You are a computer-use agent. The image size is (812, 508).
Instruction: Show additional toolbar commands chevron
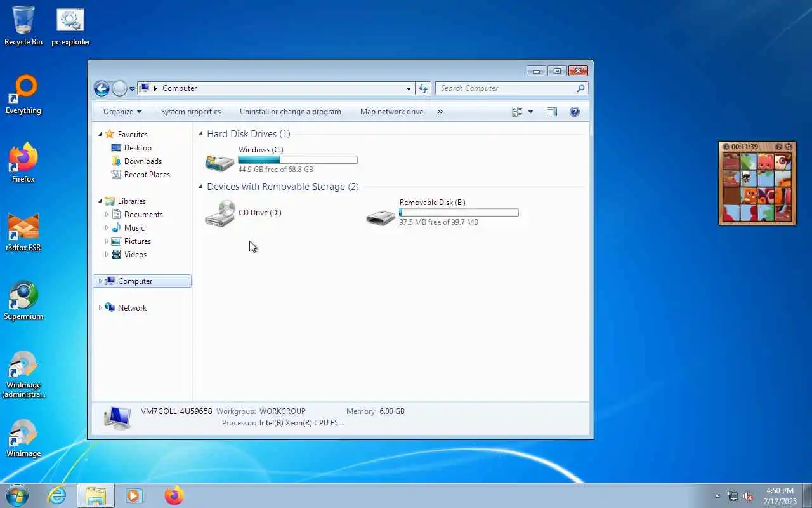(440, 112)
